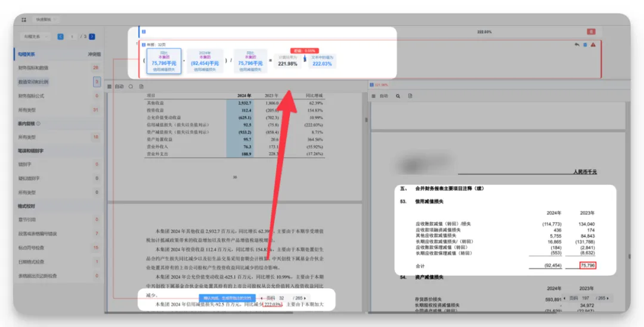Select the 数值变动和比例 category
This screenshot has height=327, width=644.
pyautogui.click(x=33, y=82)
